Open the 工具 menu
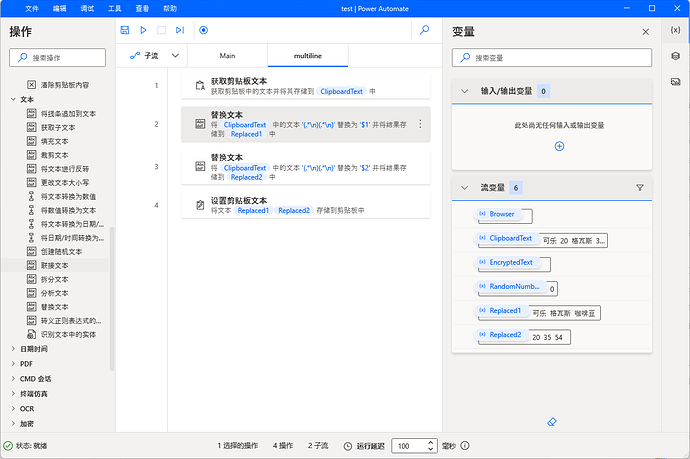The width and height of the screenshot is (690, 459). coord(114,8)
